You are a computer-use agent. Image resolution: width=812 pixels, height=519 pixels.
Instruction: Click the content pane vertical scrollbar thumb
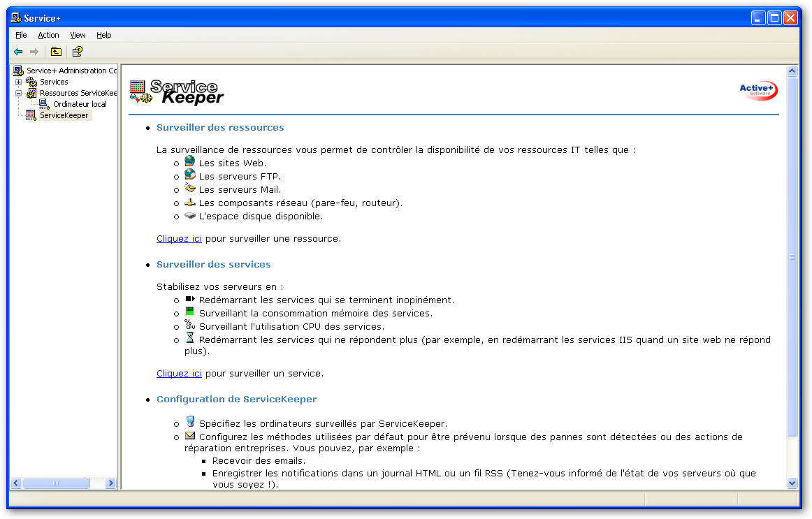[x=792, y=256]
